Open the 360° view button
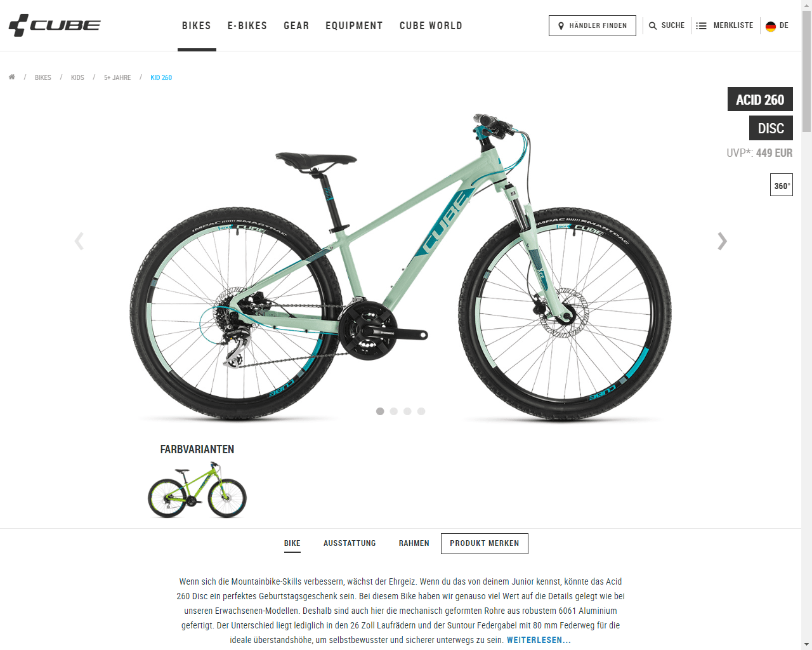 coord(782,185)
